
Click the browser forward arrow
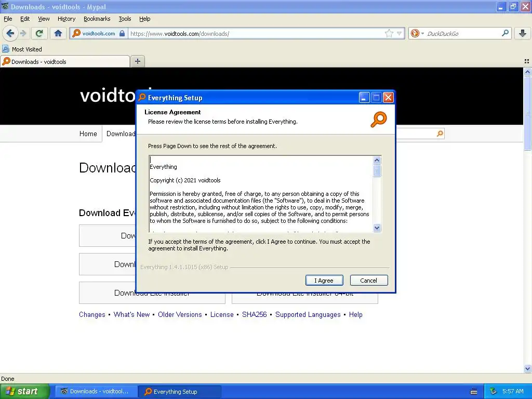point(23,33)
